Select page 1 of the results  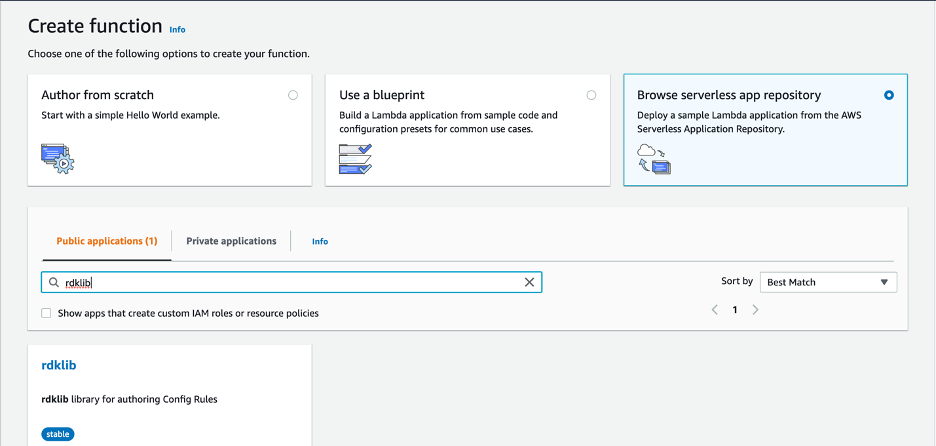(x=735, y=310)
